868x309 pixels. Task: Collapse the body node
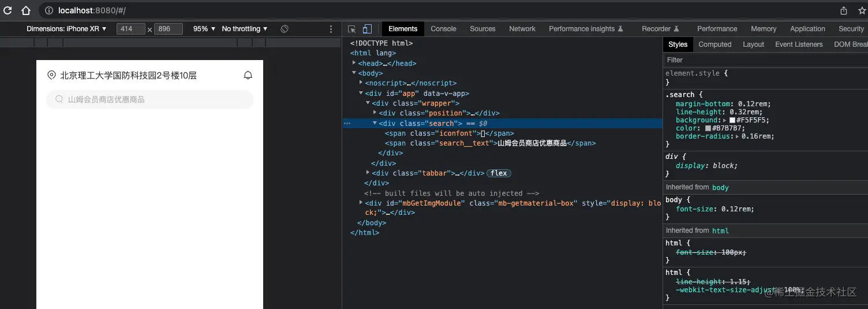(354, 73)
